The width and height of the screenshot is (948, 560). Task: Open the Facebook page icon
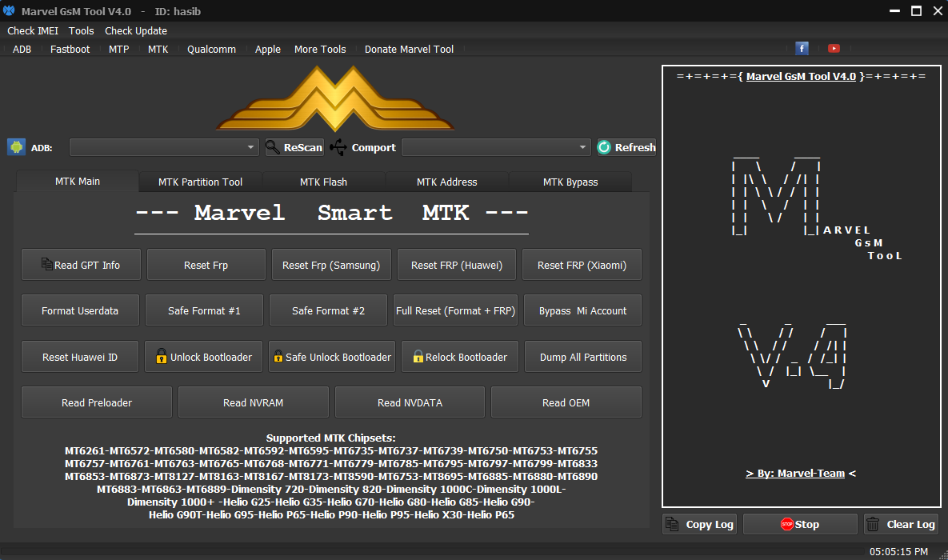click(x=802, y=48)
